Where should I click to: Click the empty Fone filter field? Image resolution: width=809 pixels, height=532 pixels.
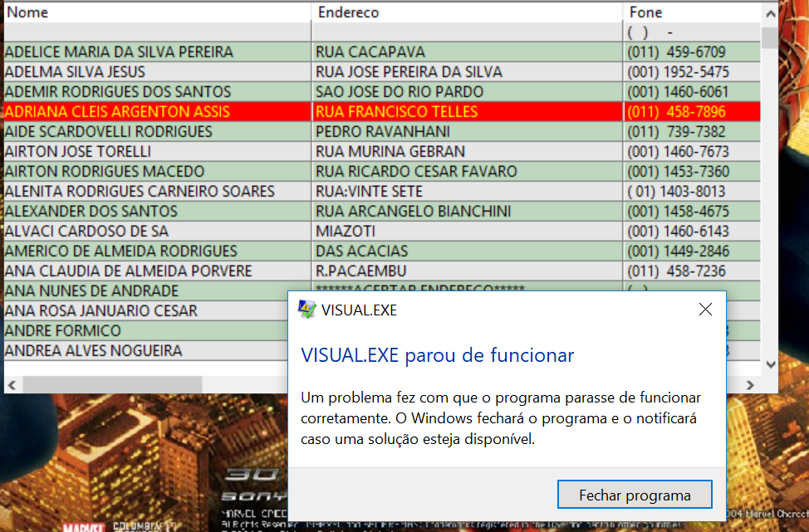tap(692, 32)
